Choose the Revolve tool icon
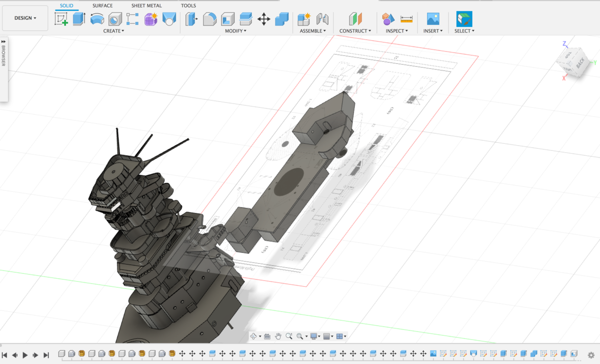The height and width of the screenshot is (364, 600). 97,19
